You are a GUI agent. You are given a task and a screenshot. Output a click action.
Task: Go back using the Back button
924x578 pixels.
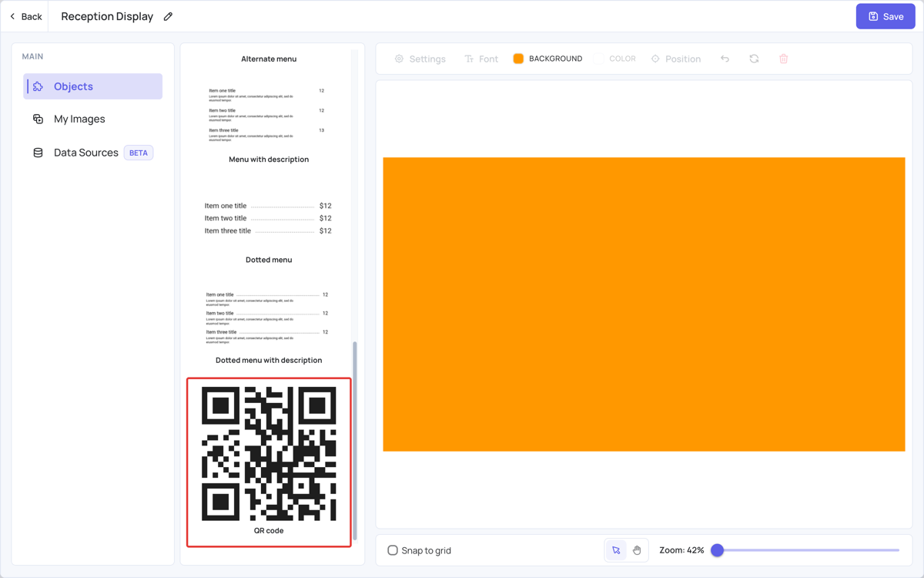click(25, 16)
